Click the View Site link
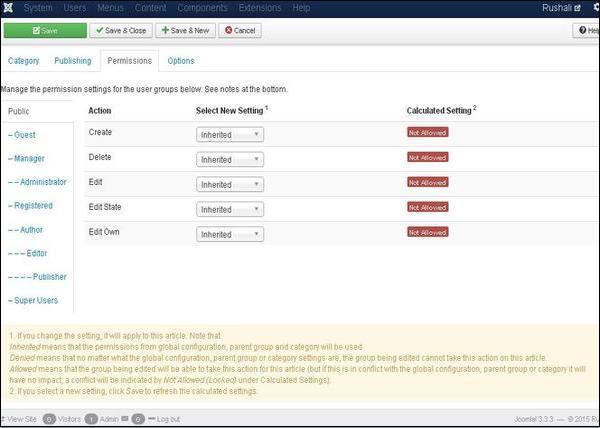The height and width of the screenshot is (428, 600). point(20,420)
